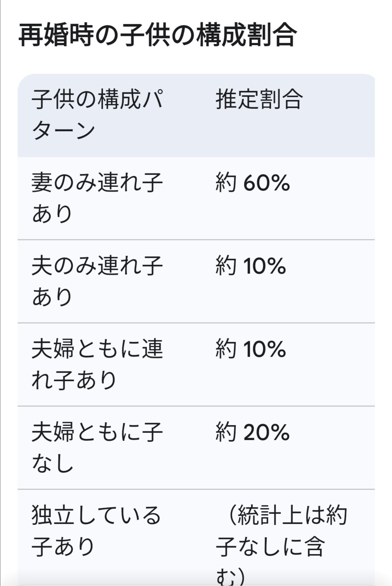392x586 pixels.
Task: Click the 約 60% value cell
Action: tap(253, 182)
